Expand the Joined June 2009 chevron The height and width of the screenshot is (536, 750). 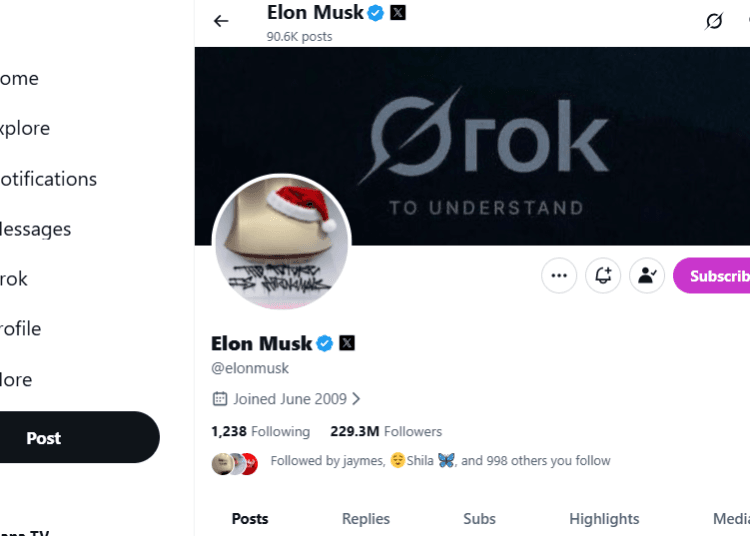[x=357, y=399]
